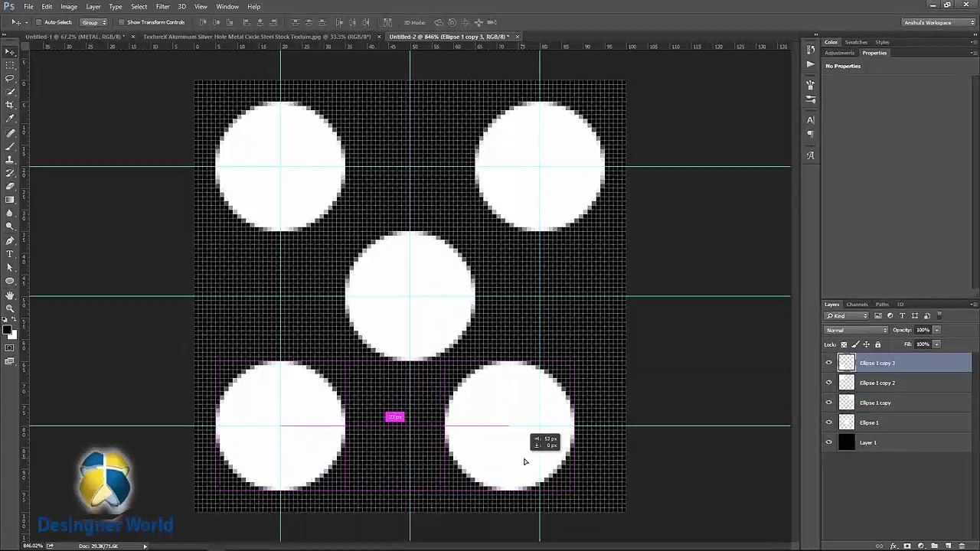Filter layers by type layers icon
This screenshot has height=551, width=980.
(x=903, y=316)
